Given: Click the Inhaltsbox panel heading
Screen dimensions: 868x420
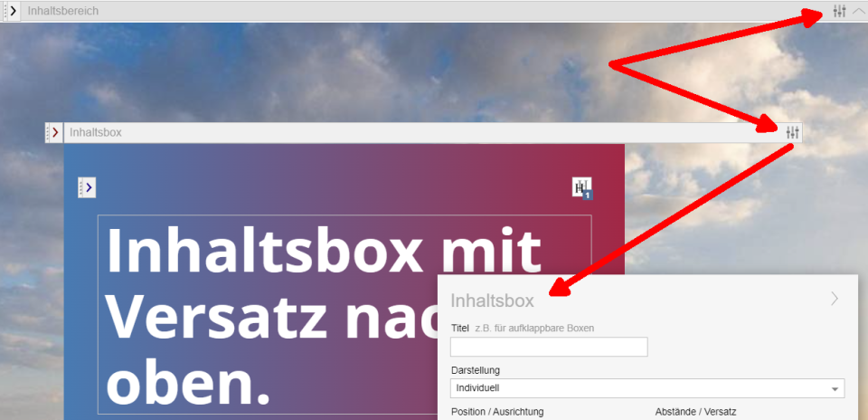Looking at the screenshot, I should click(x=492, y=301).
